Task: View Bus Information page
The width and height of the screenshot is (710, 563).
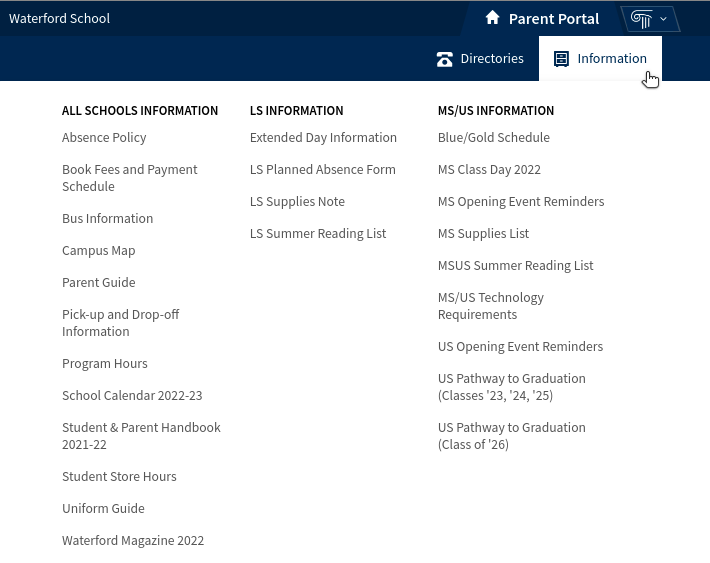Action: coord(107,218)
